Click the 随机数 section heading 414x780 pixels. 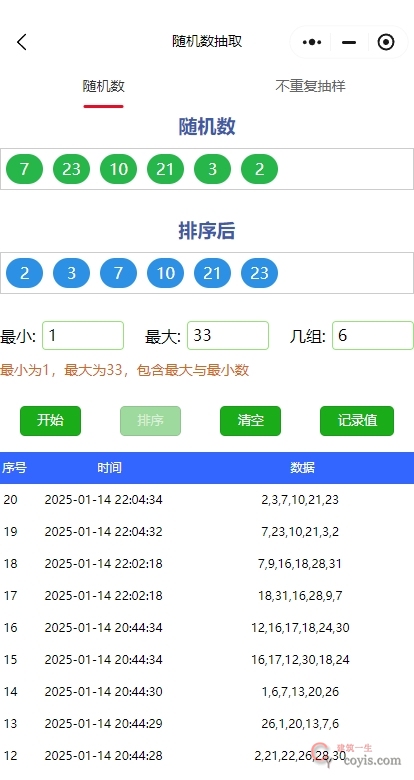(x=207, y=127)
